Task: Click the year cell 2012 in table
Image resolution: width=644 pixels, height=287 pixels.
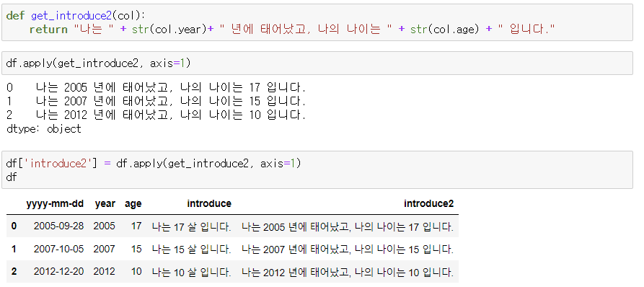Action: (105, 272)
